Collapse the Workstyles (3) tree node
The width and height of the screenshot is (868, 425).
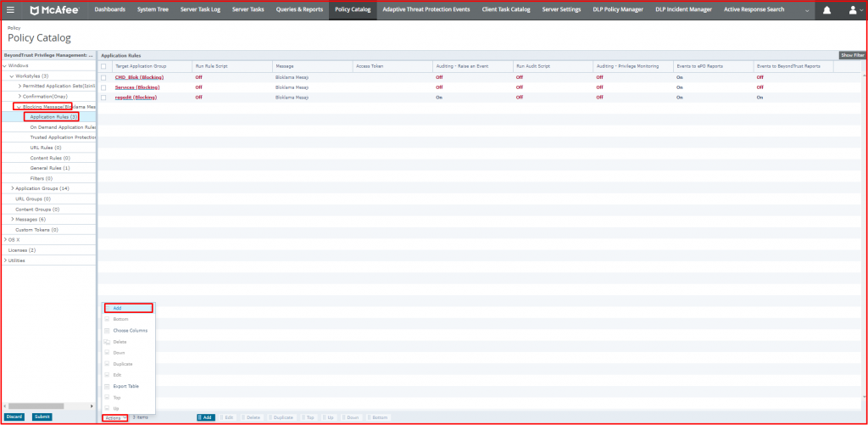(x=12, y=76)
